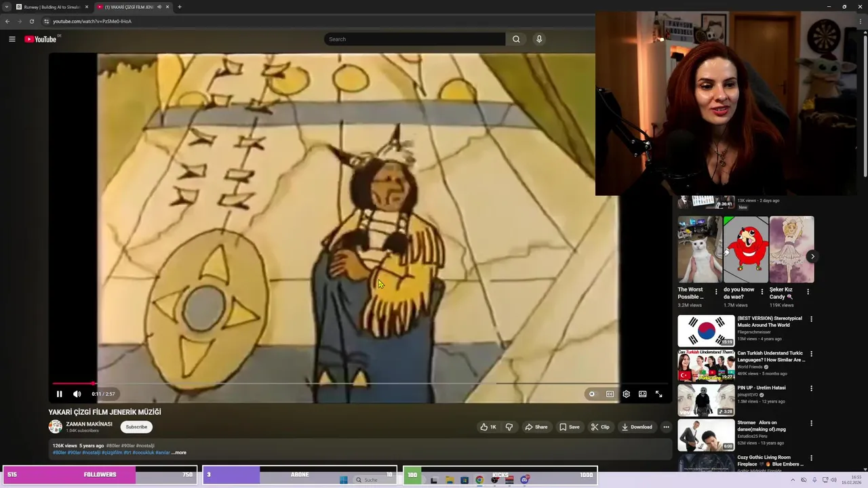Viewport: 868px width, 488px height.
Task: Open the 'Şeker Kız Candy' short
Action: click(x=791, y=249)
